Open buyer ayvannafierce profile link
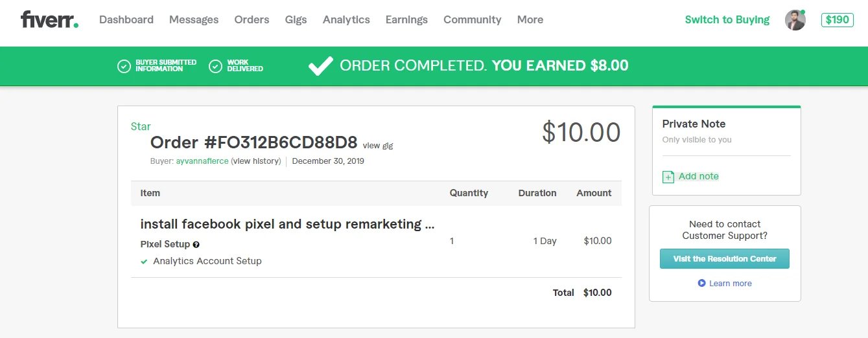This screenshot has height=338, width=868. 202,161
